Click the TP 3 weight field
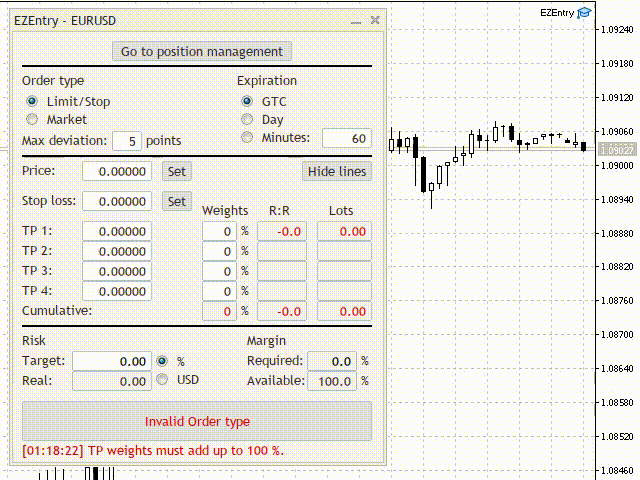 point(219,271)
